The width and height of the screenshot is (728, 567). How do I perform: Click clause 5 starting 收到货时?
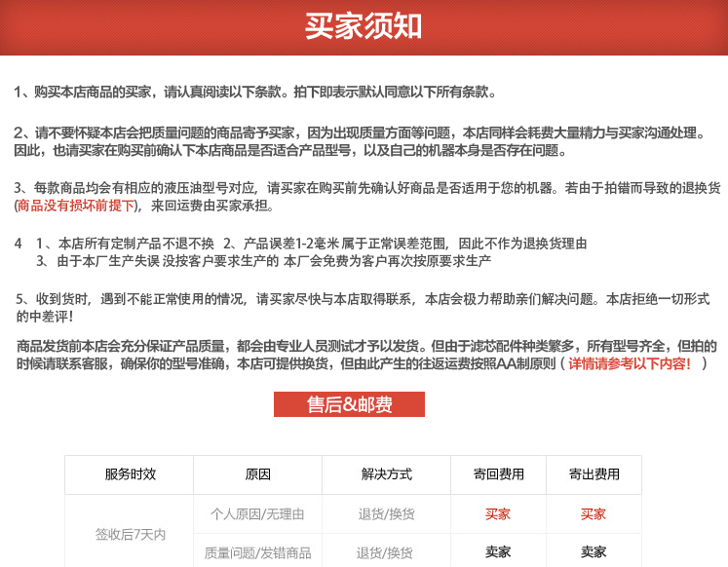364,308
